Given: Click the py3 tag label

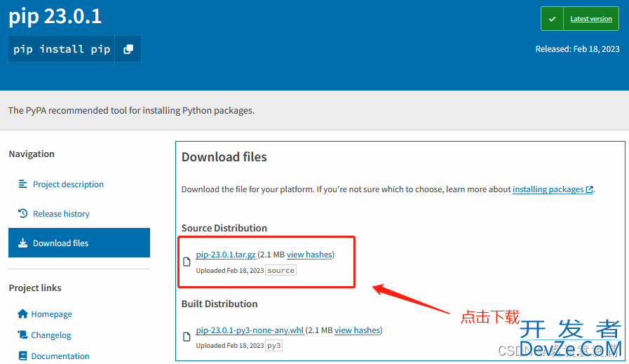Looking at the screenshot, I should [274, 346].
